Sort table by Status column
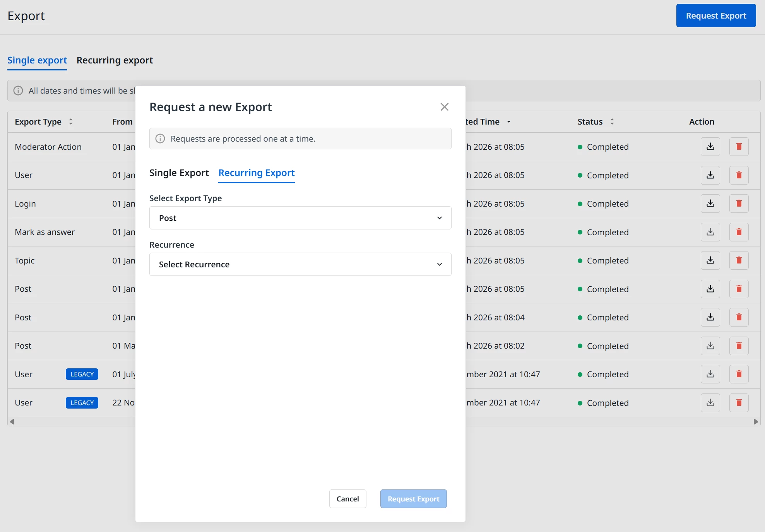Viewport: 765px width, 532px height. point(612,122)
